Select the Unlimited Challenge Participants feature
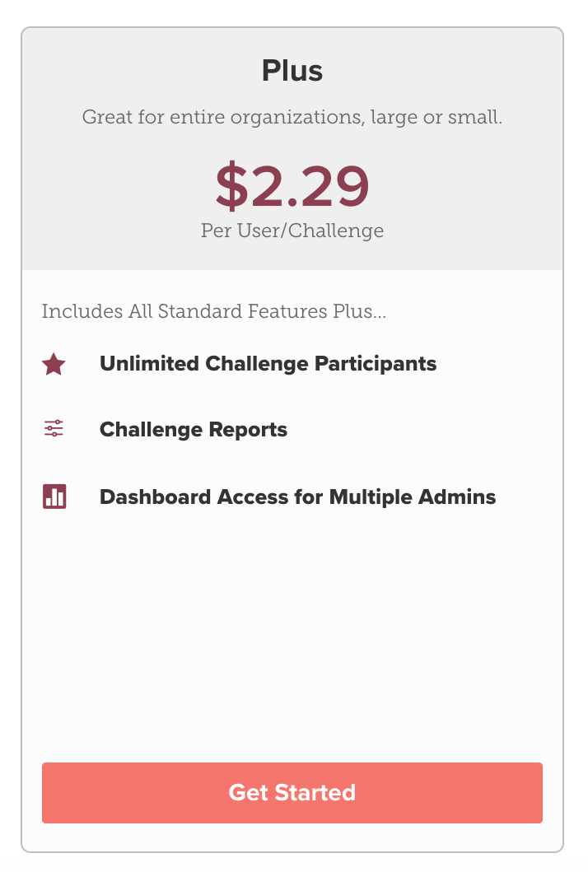588x872 pixels. 268,364
